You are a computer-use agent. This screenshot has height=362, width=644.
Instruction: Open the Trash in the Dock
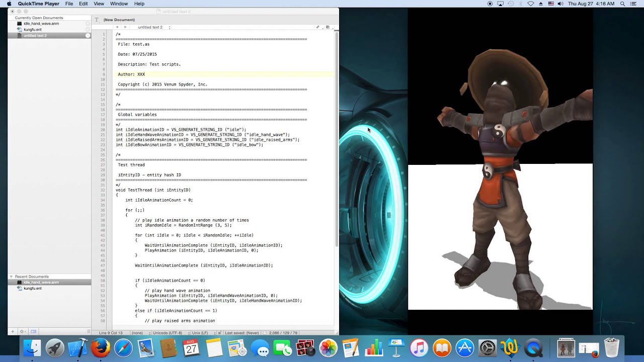click(x=611, y=348)
